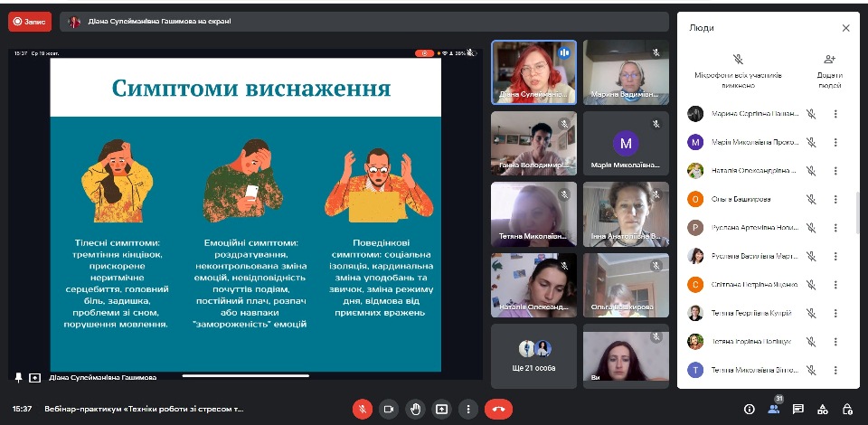Mute Ольга Башкирова in the people list
Viewport: 868px width, 425px height.
tap(810, 199)
